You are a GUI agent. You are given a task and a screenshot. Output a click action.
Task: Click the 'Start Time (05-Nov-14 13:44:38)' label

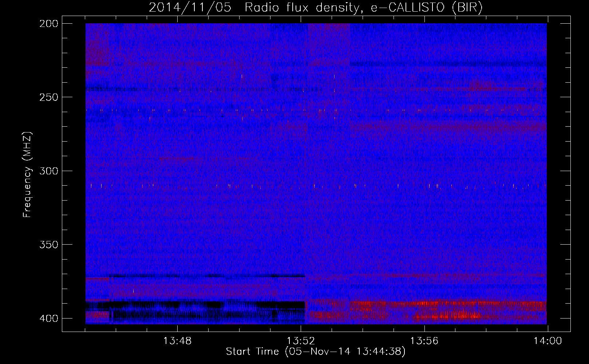316,352
